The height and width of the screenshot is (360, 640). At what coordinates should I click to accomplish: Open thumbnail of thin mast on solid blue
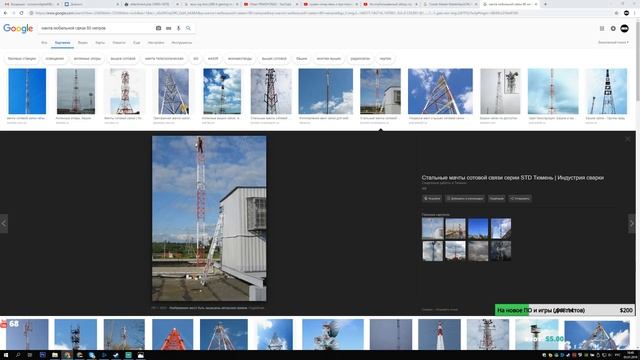(27, 91)
